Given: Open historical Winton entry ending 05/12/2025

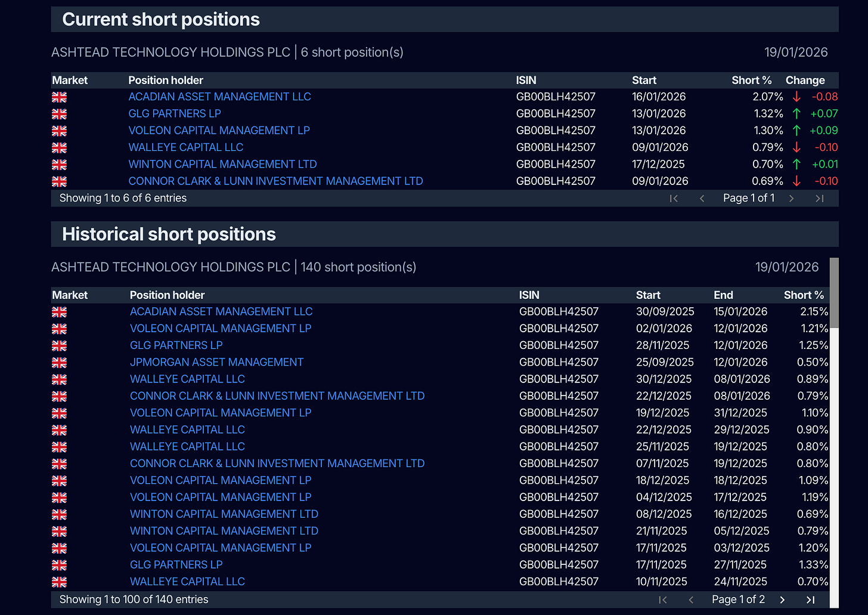Looking at the screenshot, I should pos(224,531).
